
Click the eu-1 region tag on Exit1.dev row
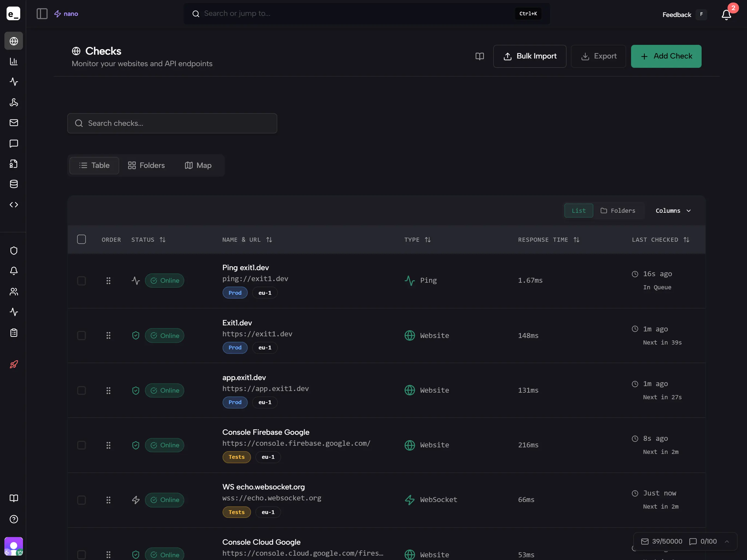(x=265, y=348)
